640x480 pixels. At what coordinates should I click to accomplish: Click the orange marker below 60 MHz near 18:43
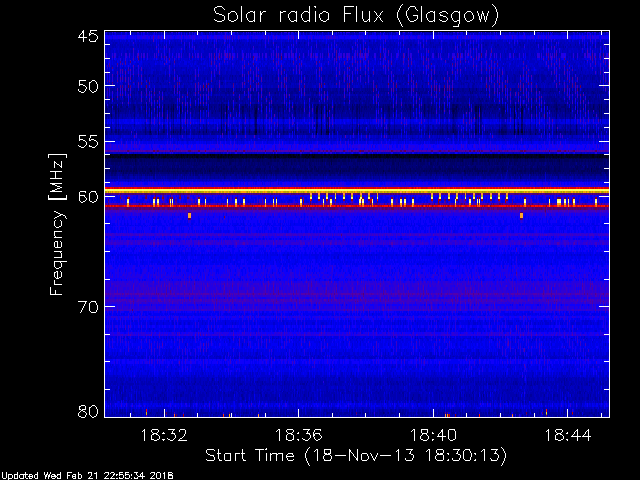pos(521,216)
